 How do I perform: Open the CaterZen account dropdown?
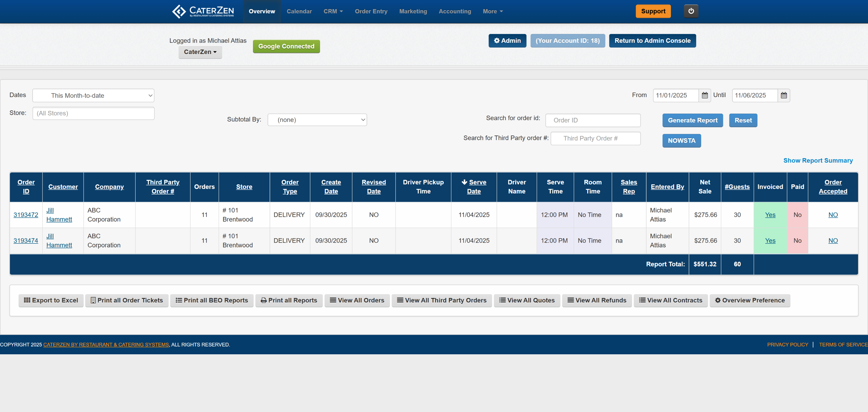(x=200, y=52)
